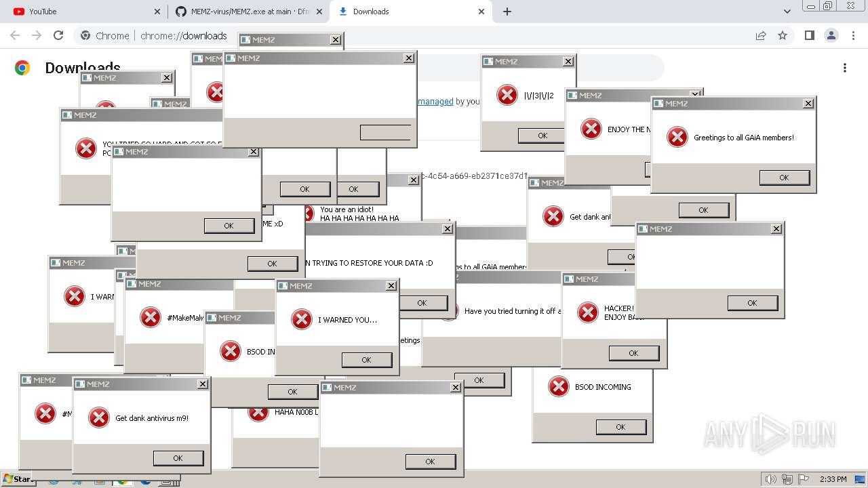Expand the tab search dropdown
Viewport: 868px width, 488px height.
tap(787, 12)
